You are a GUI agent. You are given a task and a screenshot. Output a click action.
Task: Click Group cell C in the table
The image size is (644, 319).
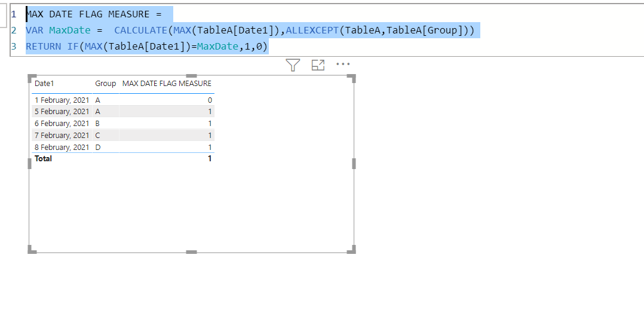coord(98,135)
